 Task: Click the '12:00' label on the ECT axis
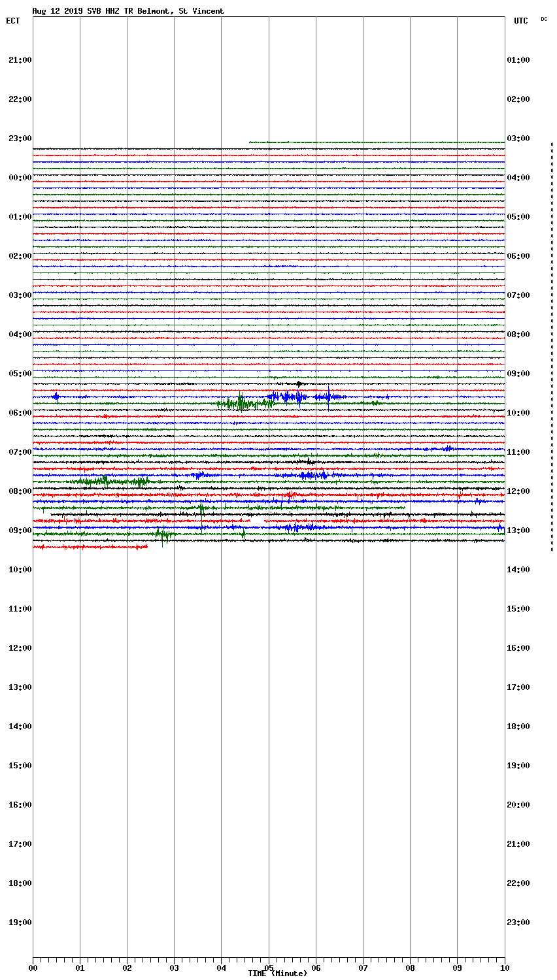[20, 648]
